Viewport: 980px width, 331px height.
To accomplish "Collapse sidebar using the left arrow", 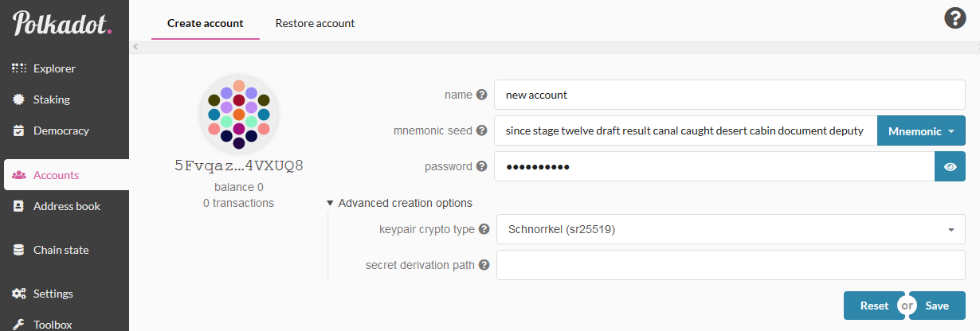I will [x=136, y=47].
